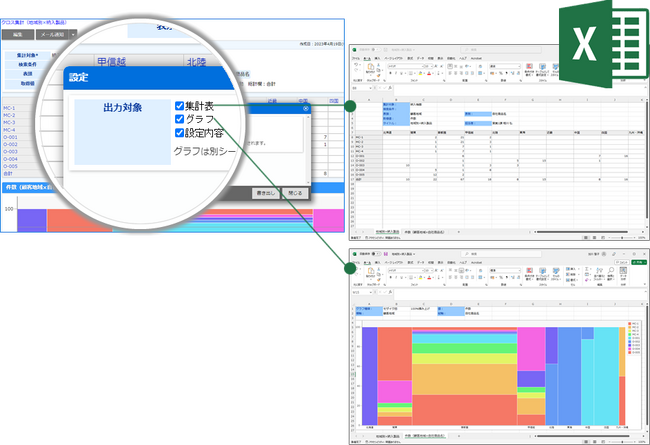
Task: Click the 書き出し export button
Action: pos(266,193)
